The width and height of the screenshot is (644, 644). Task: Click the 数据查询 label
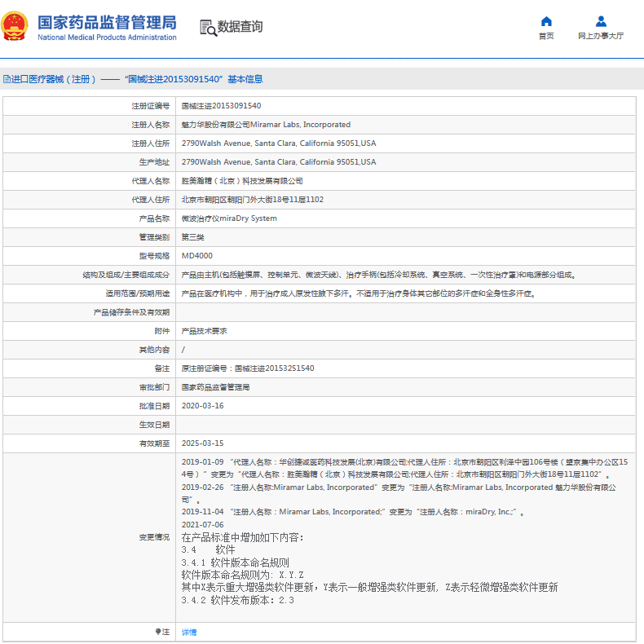240,27
